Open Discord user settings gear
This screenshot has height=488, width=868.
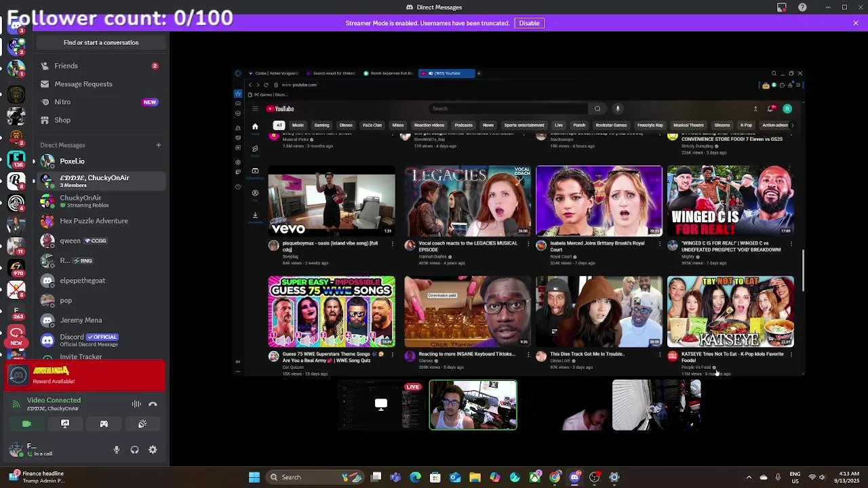point(153,449)
